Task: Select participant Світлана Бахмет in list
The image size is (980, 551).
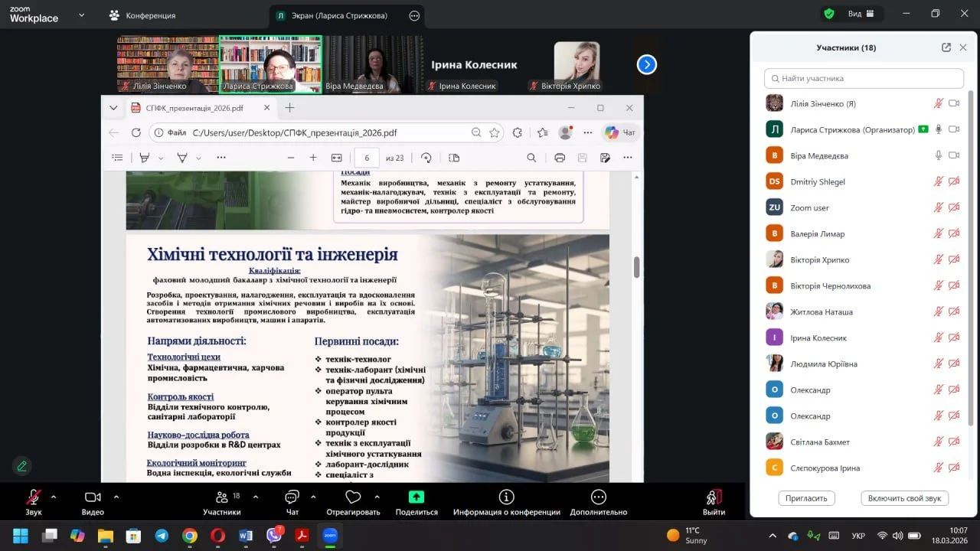Action: 864,442
